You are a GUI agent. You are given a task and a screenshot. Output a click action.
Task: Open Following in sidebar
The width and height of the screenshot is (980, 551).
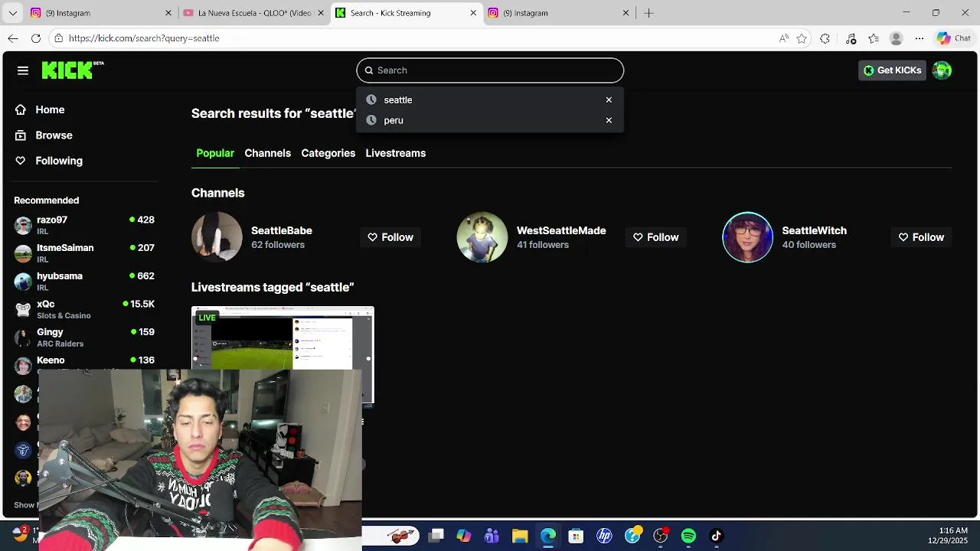59,161
